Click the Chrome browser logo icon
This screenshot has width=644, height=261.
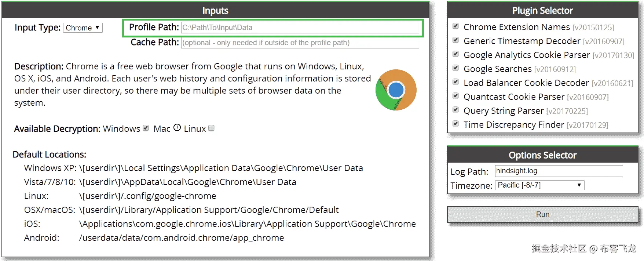point(396,90)
